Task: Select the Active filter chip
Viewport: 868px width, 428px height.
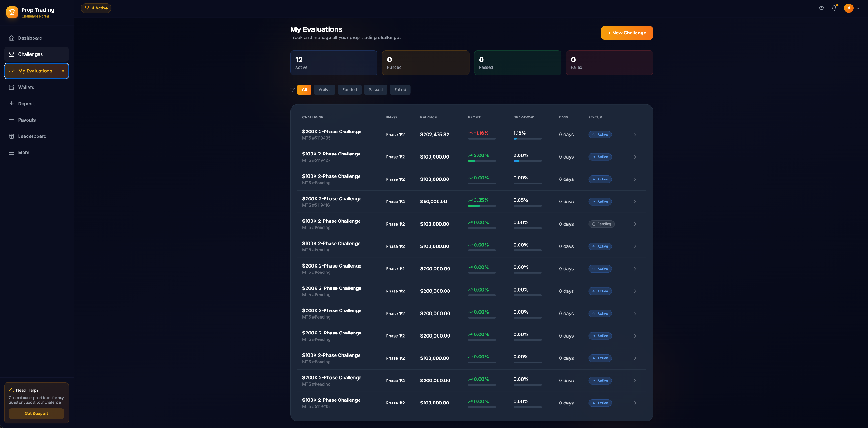Action: click(x=324, y=90)
